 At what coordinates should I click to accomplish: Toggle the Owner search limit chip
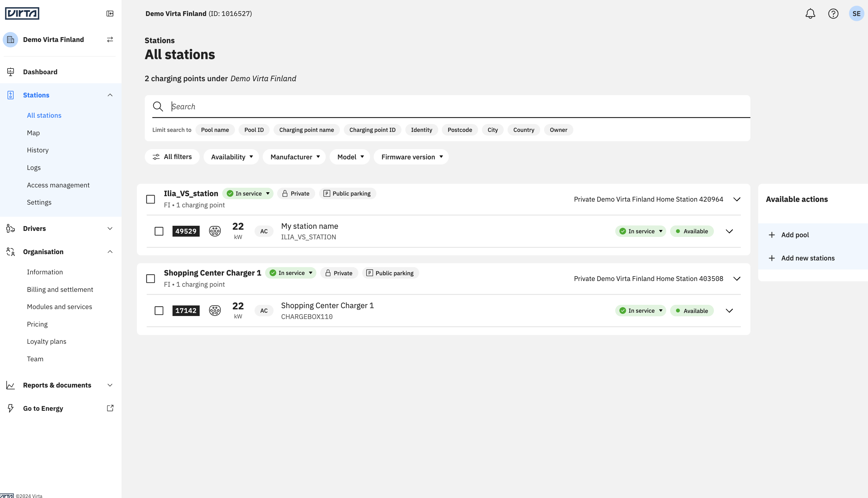pos(559,130)
